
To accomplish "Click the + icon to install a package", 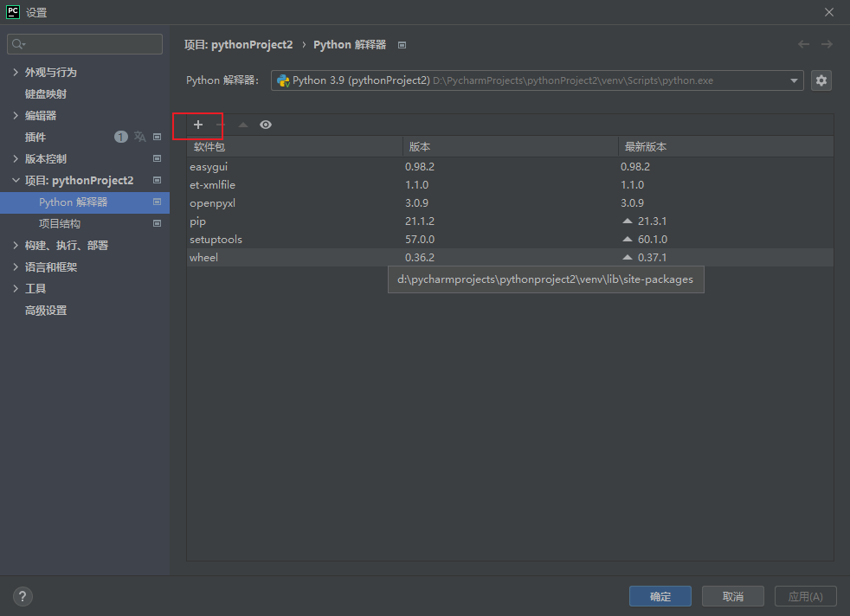I will click(x=197, y=124).
